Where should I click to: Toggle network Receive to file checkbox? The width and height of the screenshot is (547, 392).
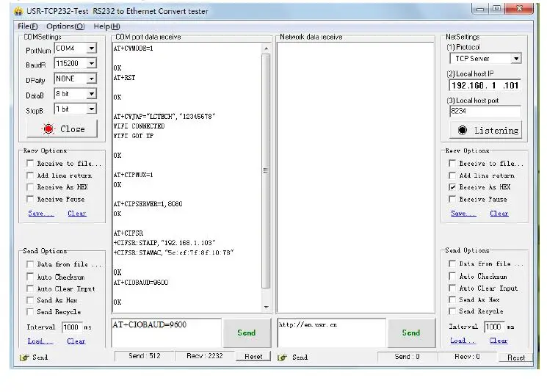452,163
